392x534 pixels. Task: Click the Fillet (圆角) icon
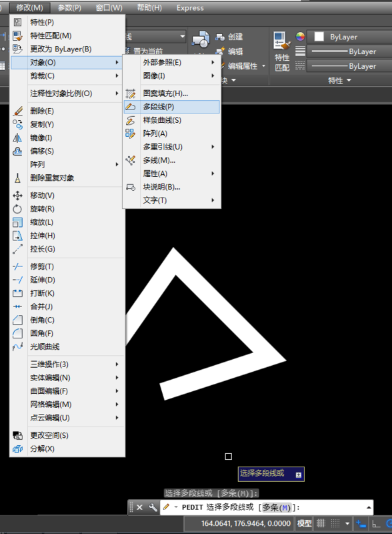pyautogui.click(x=17, y=333)
